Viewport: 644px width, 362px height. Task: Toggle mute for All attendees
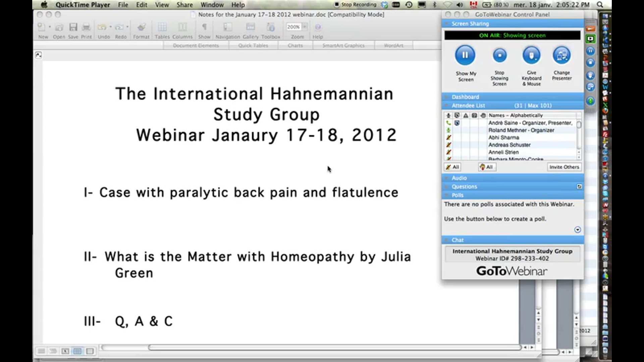point(452,167)
